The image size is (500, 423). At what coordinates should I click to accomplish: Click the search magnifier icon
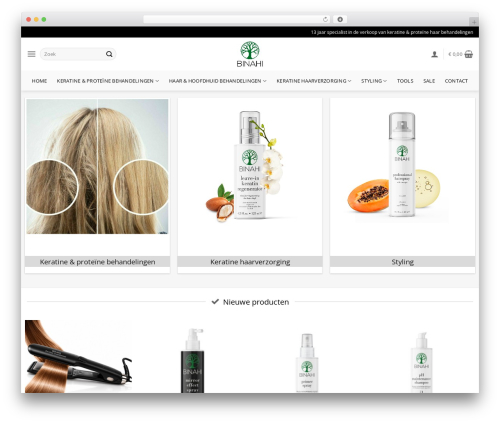click(109, 54)
